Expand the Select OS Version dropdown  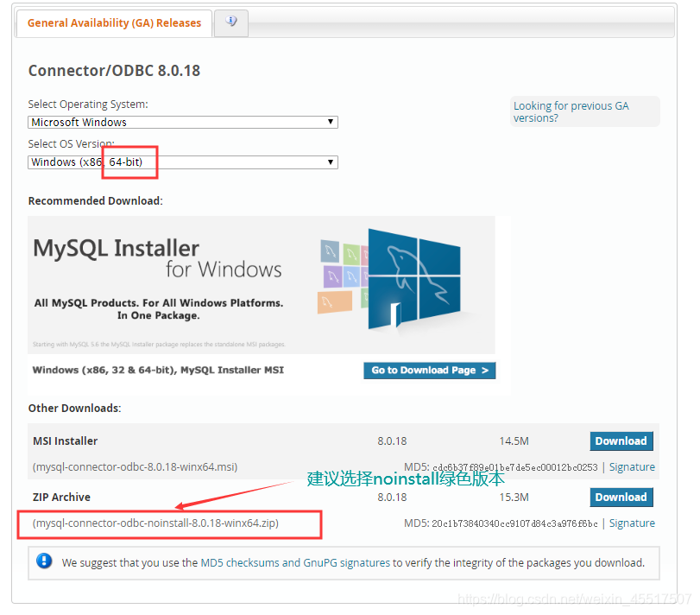[183, 162]
